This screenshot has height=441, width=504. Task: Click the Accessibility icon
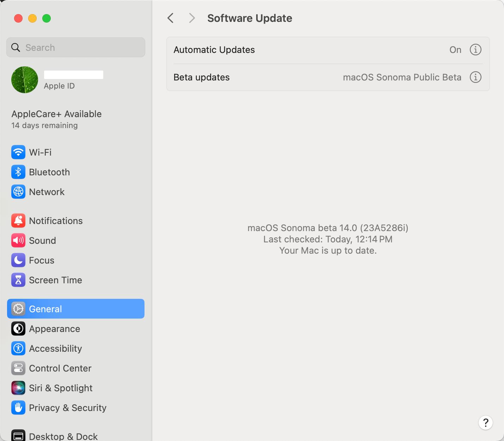(18, 349)
